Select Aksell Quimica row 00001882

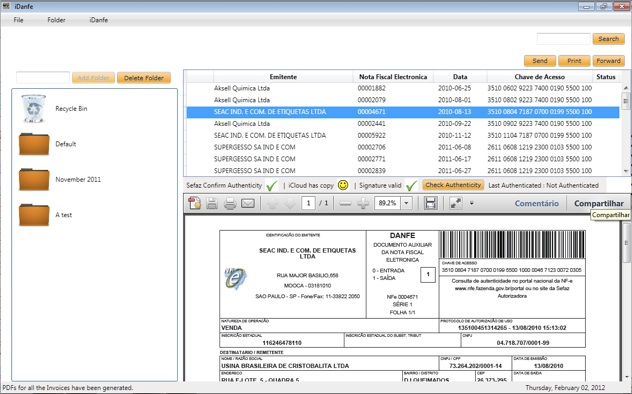[x=403, y=88]
